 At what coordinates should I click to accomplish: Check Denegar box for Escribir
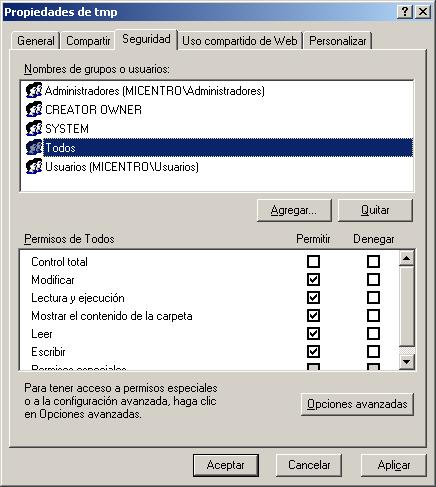pos(373,351)
